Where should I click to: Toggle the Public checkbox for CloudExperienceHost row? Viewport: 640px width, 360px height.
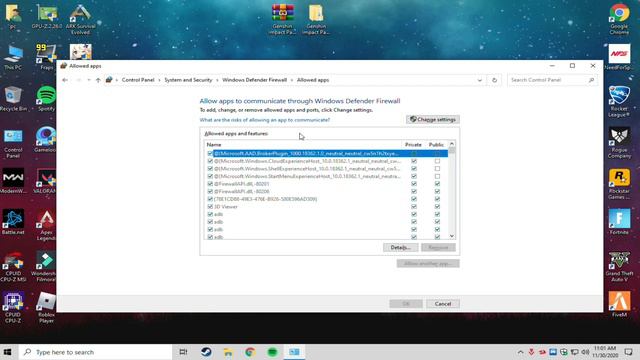point(437,161)
